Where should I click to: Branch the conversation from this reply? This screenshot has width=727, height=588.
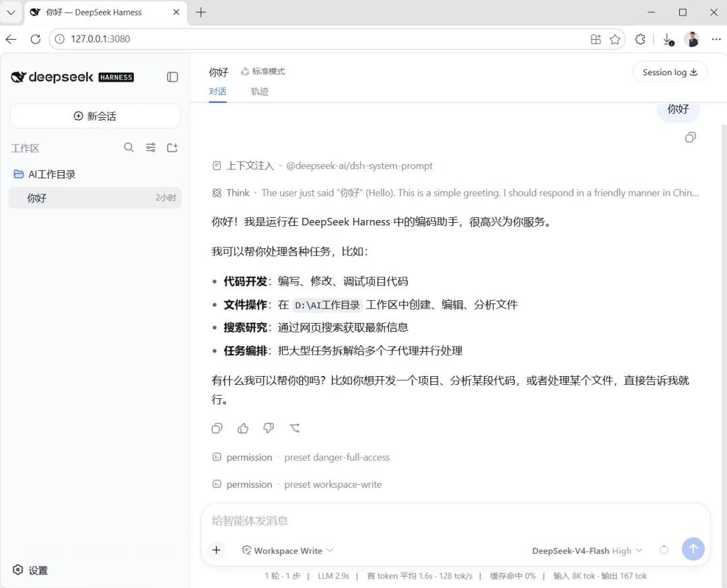click(295, 428)
